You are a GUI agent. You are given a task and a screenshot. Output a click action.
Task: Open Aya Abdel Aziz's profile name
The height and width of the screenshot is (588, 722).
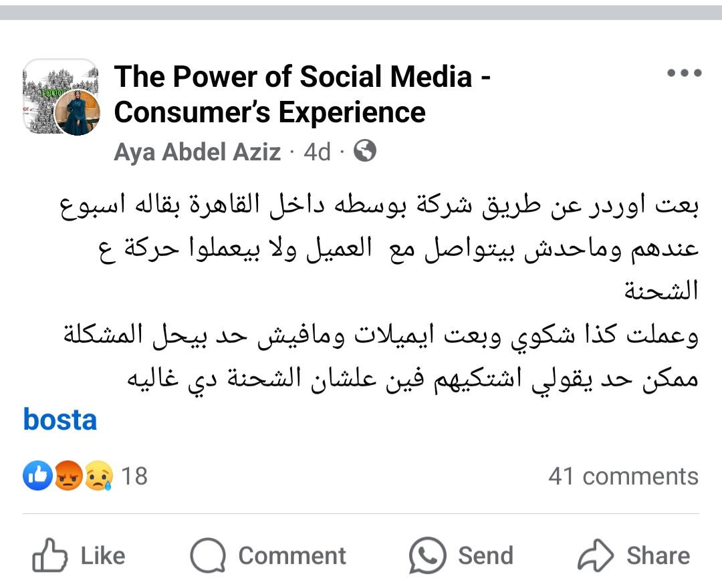[x=197, y=152]
